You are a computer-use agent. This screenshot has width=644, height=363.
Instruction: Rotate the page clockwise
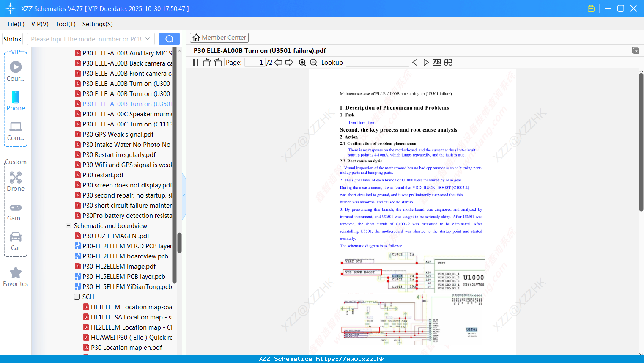pyautogui.click(x=218, y=62)
